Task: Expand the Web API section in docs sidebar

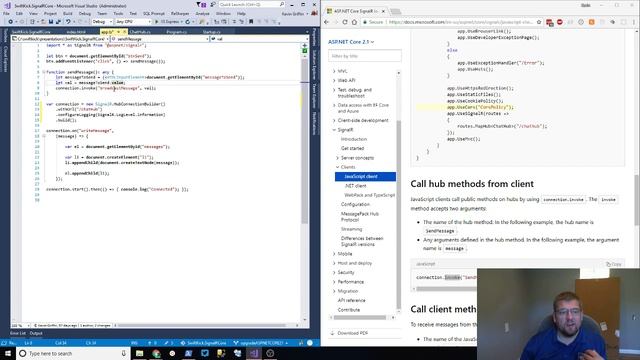Action: [x=334, y=80]
